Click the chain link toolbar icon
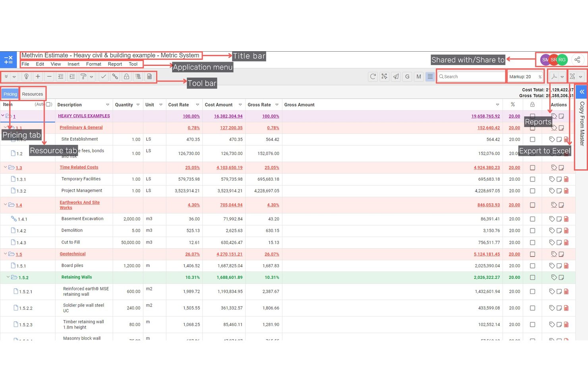 [115, 77]
